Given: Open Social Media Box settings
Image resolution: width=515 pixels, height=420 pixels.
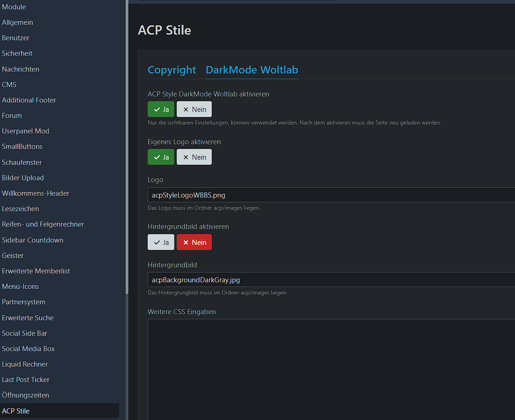Looking at the screenshot, I should (28, 349).
